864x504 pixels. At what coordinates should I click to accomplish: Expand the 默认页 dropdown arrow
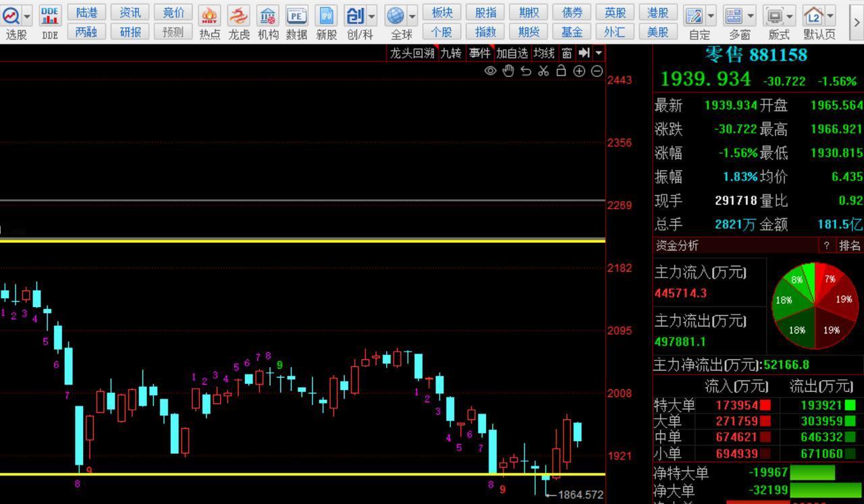pos(830,16)
